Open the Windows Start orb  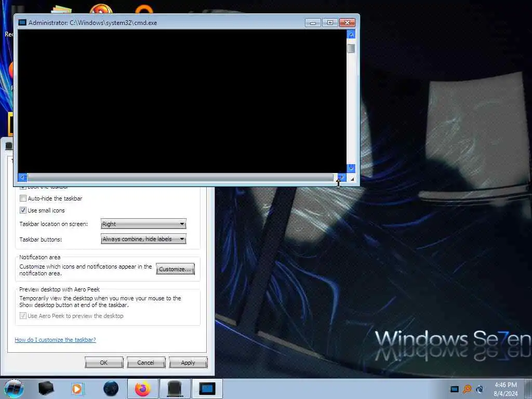(x=13, y=389)
